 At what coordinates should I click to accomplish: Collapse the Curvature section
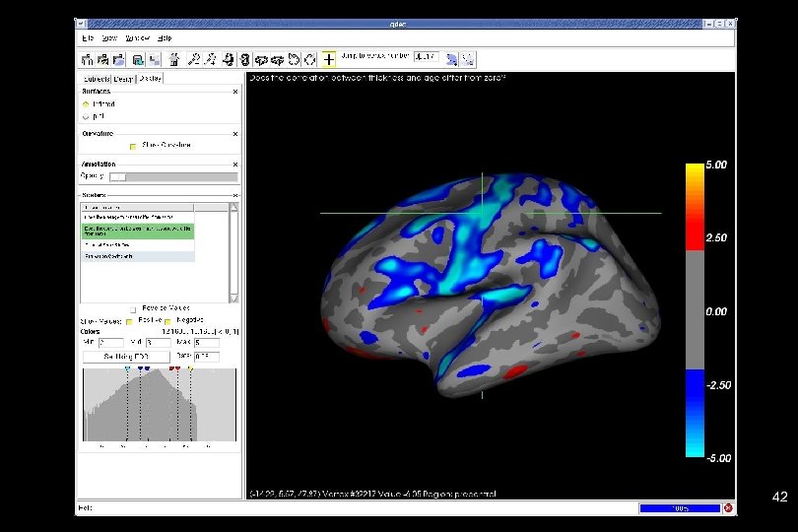tap(235, 133)
